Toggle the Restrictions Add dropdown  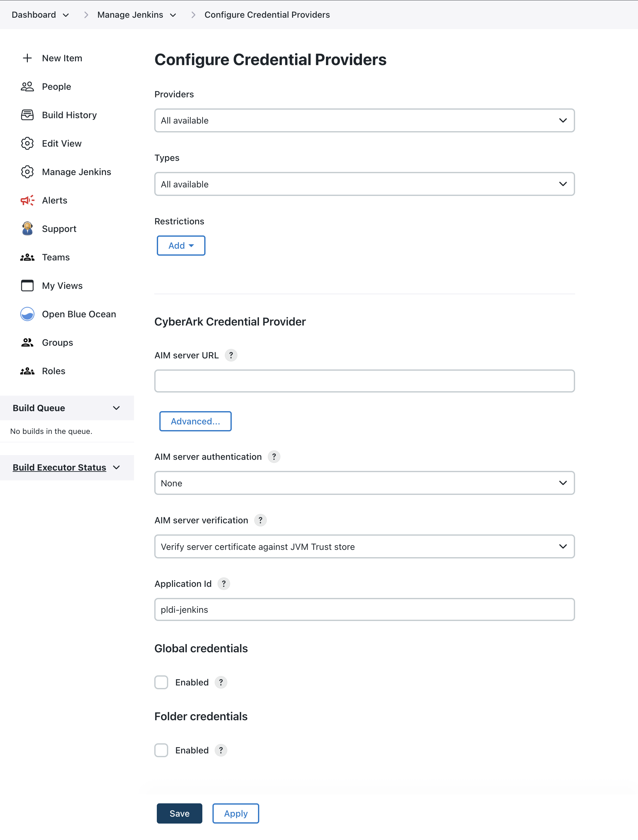click(180, 245)
